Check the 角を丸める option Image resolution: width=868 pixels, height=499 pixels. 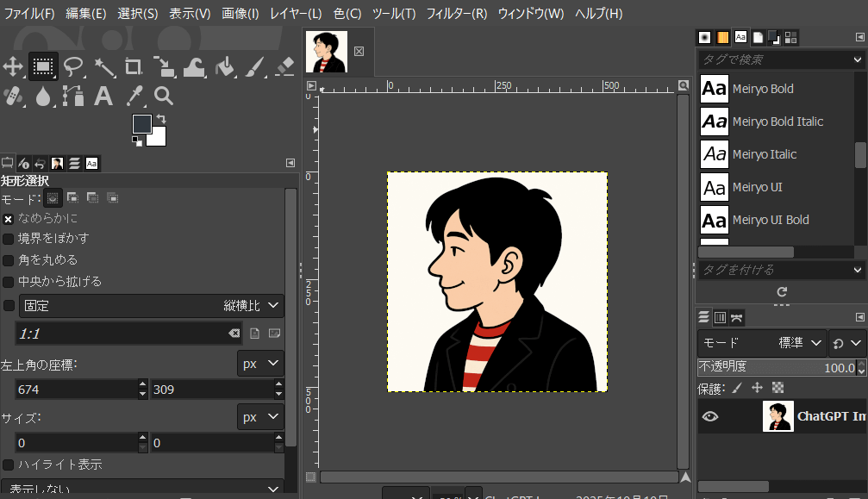click(x=9, y=261)
